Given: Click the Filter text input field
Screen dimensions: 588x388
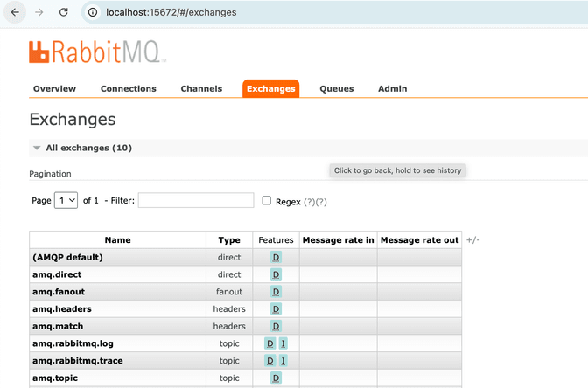Looking at the screenshot, I should tap(196, 201).
